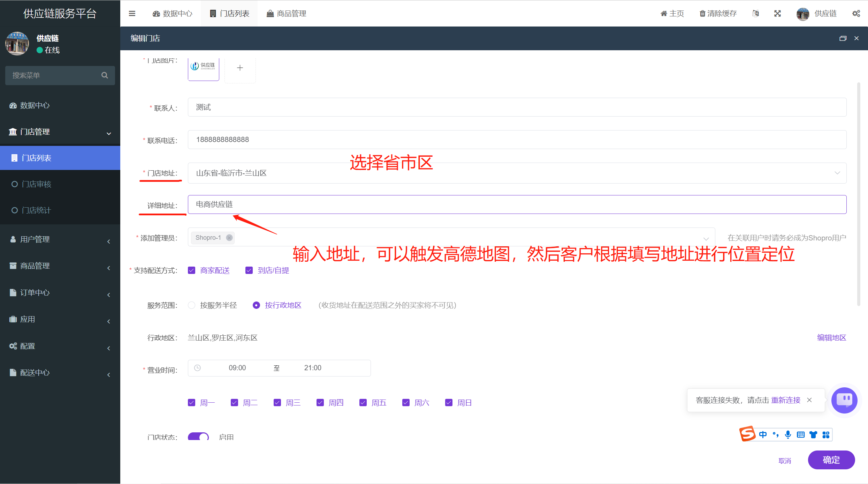The width and height of the screenshot is (868, 484).
Task: Restore the 编辑门店 dialog window
Action: (x=843, y=38)
